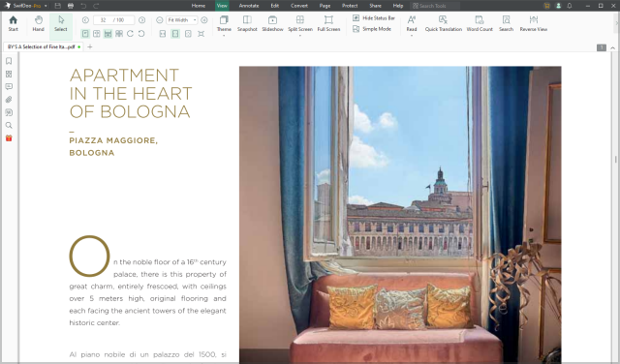Viewport: 620px width, 364px height.
Task: Zoom out with the minus button
Action: pyautogui.click(x=159, y=20)
